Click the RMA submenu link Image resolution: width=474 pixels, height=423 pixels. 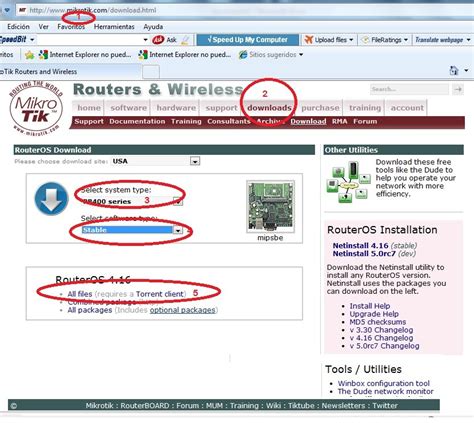coord(339,121)
